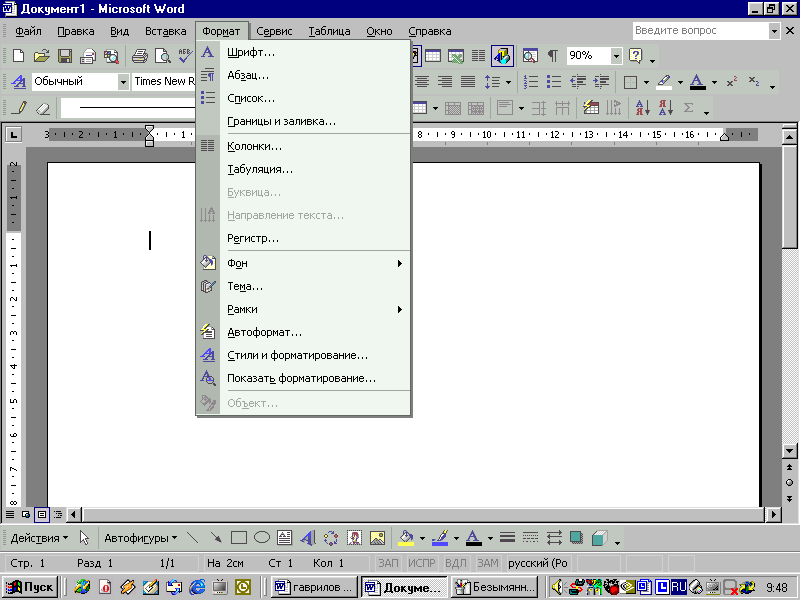Toggle Show/Hide paragraph marks

[x=553, y=56]
